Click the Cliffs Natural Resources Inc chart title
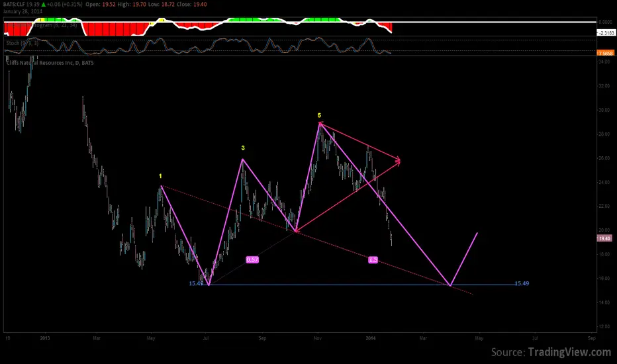Screen dimensions: 617x364 click(x=50, y=63)
